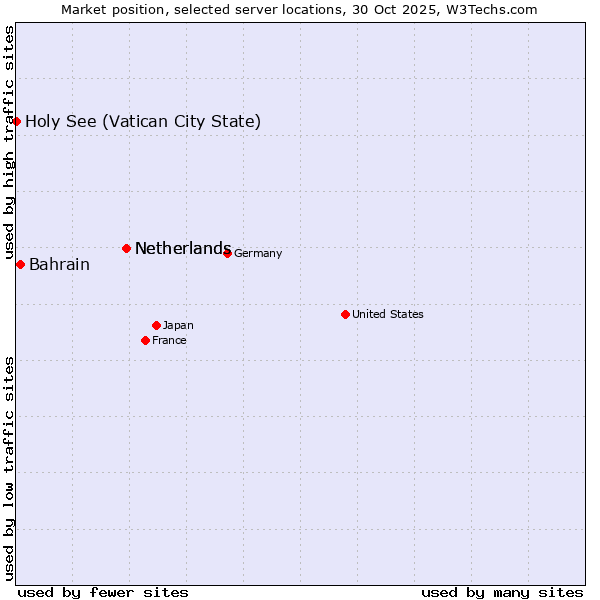This screenshot has height=600, width=600.
Task: Select the Japan red data point
Action: [x=156, y=325]
